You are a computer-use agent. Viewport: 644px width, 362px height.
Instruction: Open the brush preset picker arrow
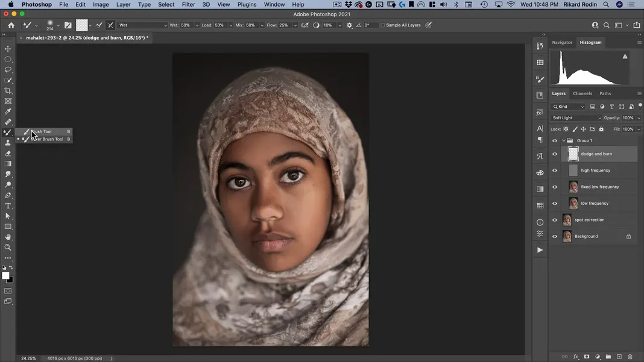(x=58, y=25)
